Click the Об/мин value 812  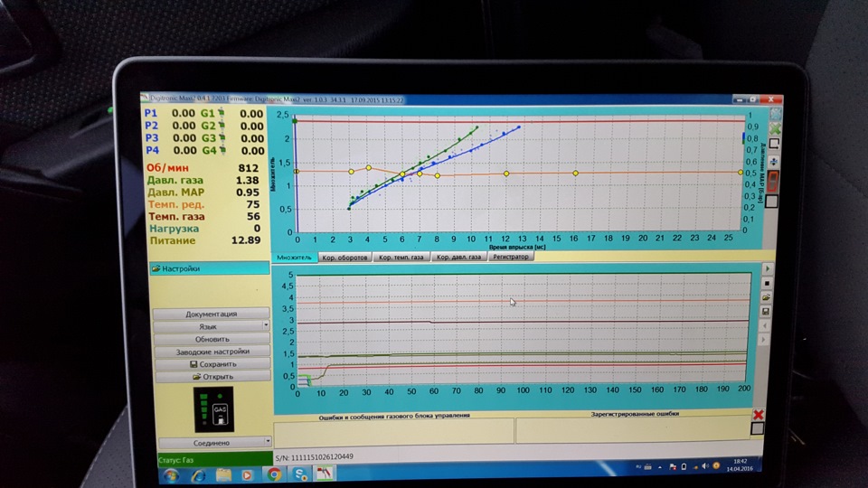point(249,168)
